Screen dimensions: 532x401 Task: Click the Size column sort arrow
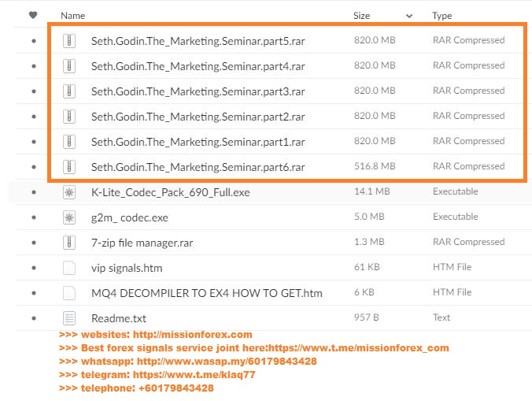pos(409,16)
